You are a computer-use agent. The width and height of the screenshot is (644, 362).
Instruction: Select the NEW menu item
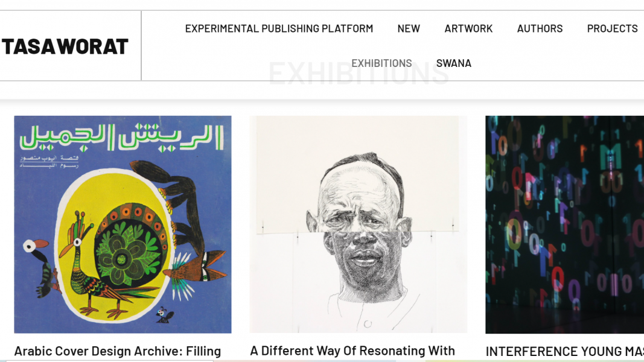409,29
